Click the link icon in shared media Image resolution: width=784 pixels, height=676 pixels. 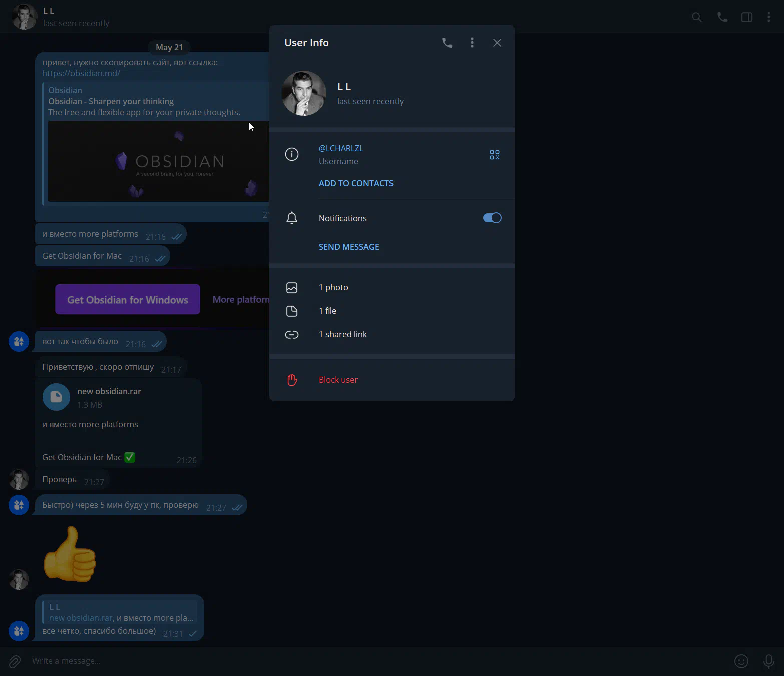[292, 335]
